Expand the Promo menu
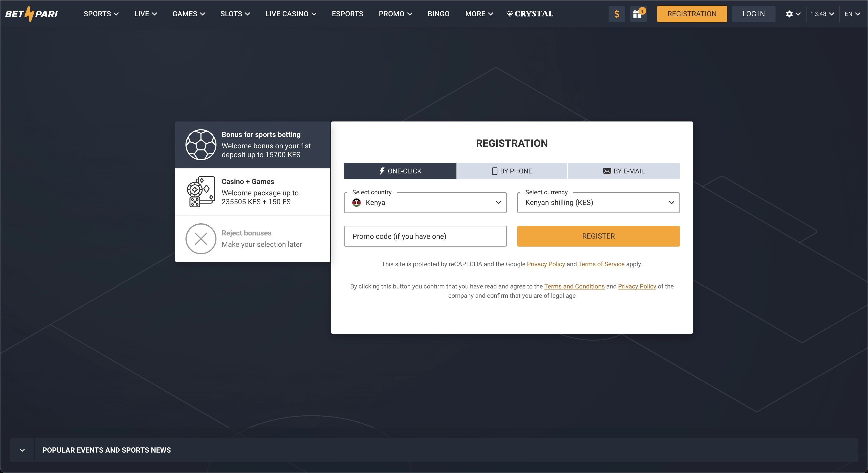The width and height of the screenshot is (868, 473). pos(396,14)
